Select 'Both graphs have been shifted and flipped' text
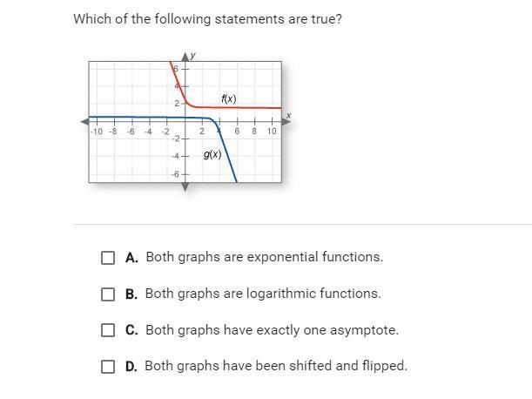This screenshot has height=399, width=532. click(x=276, y=366)
